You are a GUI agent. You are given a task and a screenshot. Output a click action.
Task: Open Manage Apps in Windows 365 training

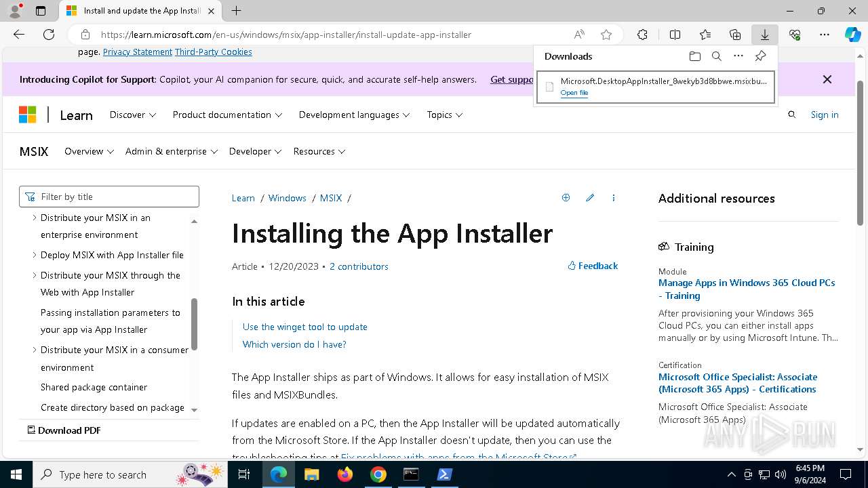(x=747, y=289)
